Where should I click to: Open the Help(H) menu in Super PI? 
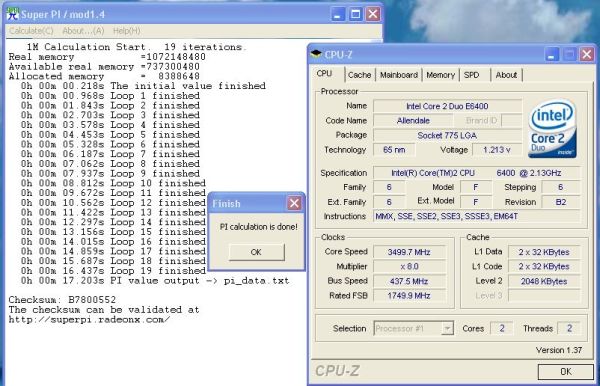(x=126, y=31)
